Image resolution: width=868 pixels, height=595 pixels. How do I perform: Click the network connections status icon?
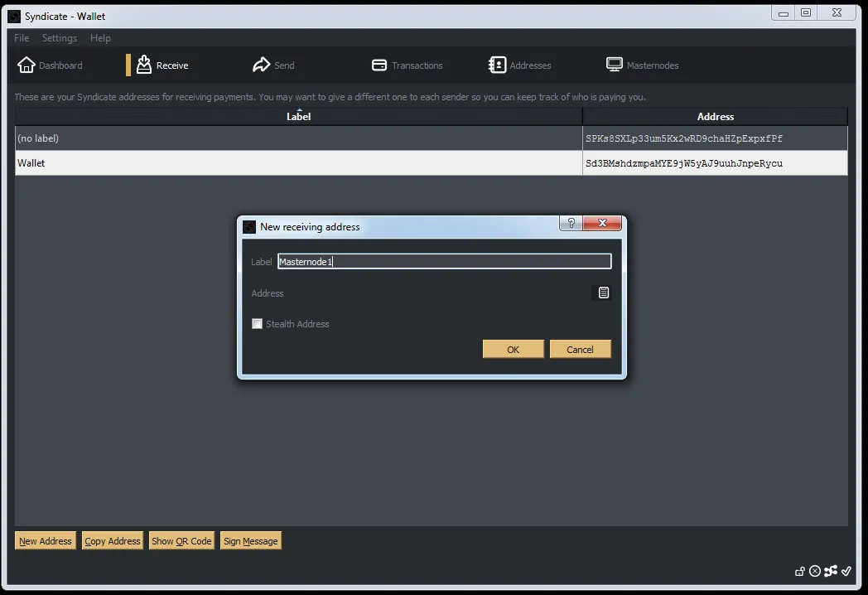coord(831,571)
